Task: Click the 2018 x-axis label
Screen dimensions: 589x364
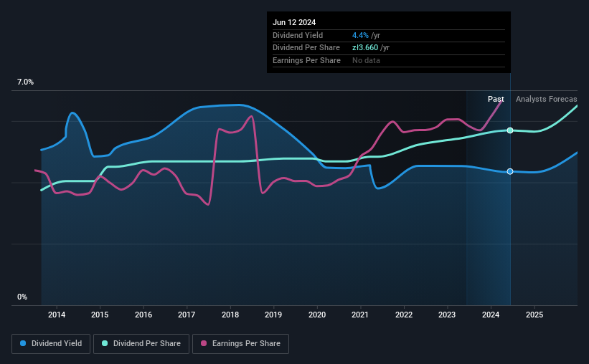Action: [230, 315]
